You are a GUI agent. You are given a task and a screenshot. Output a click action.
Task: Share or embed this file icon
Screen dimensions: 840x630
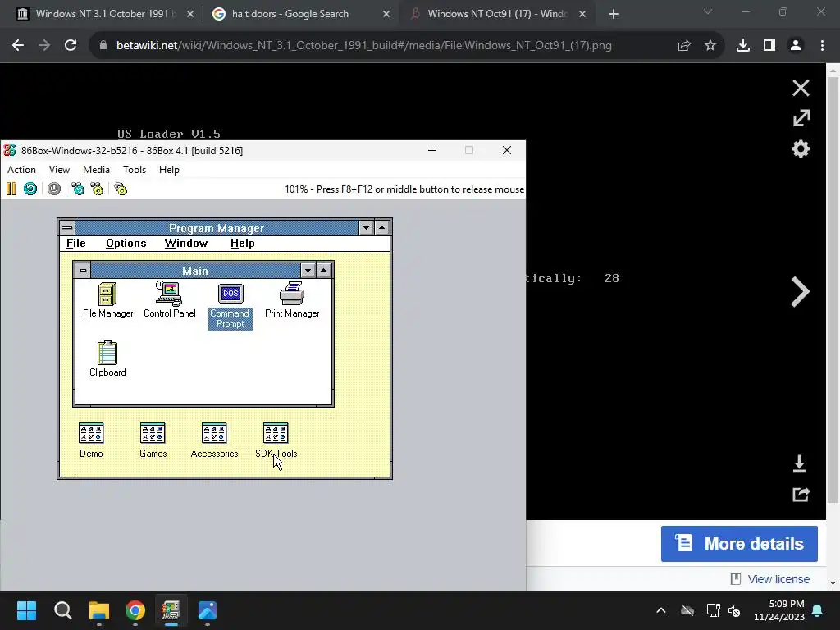pyautogui.click(x=801, y=494)
